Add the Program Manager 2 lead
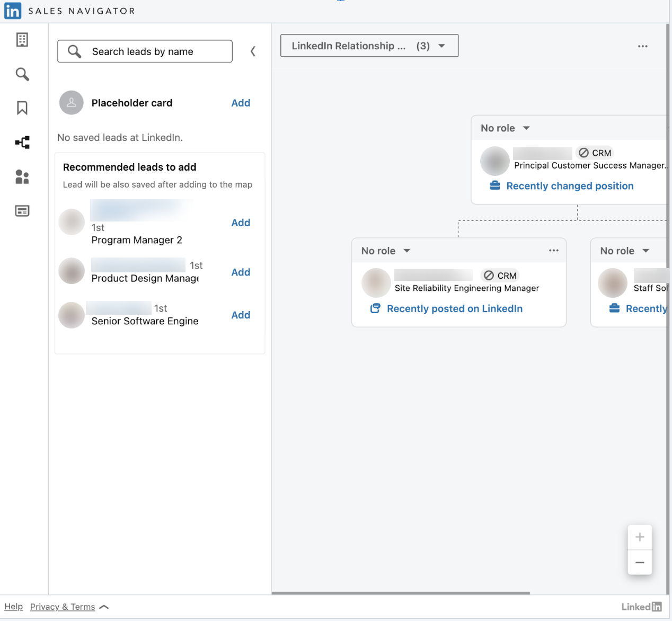This screenshot has width=672, height=621. 241,223
